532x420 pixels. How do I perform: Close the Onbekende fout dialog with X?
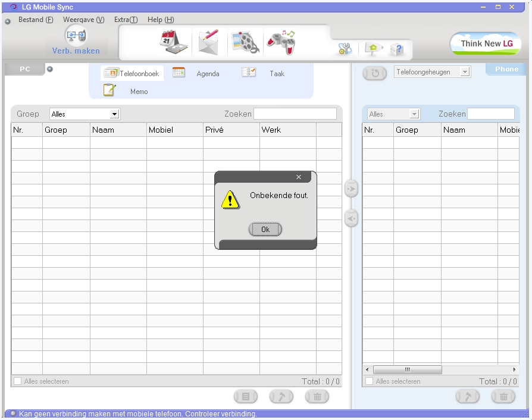tap(299, 177)
